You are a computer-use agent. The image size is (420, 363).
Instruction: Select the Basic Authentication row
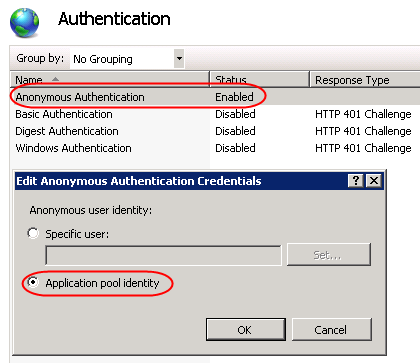215,114
